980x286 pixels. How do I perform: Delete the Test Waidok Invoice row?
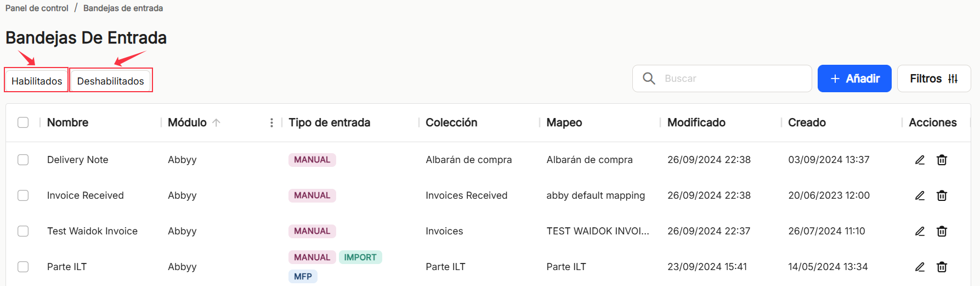pos(942,231)
